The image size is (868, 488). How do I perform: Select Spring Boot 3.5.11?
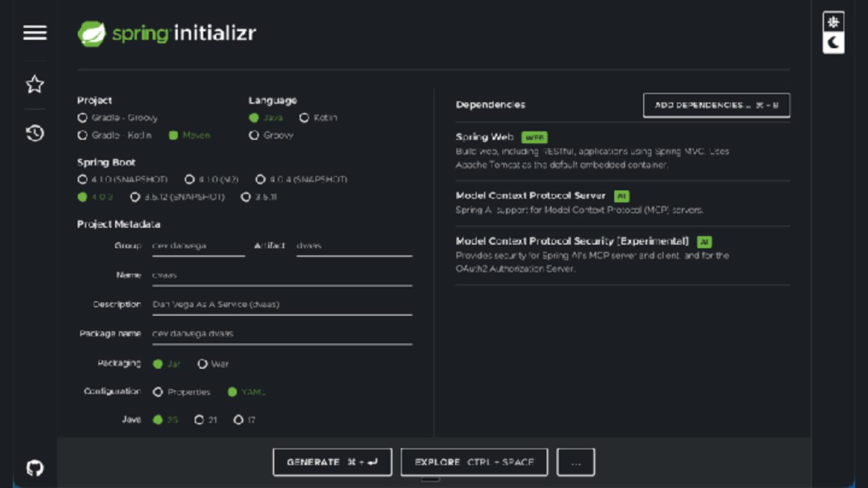(259, 197)
